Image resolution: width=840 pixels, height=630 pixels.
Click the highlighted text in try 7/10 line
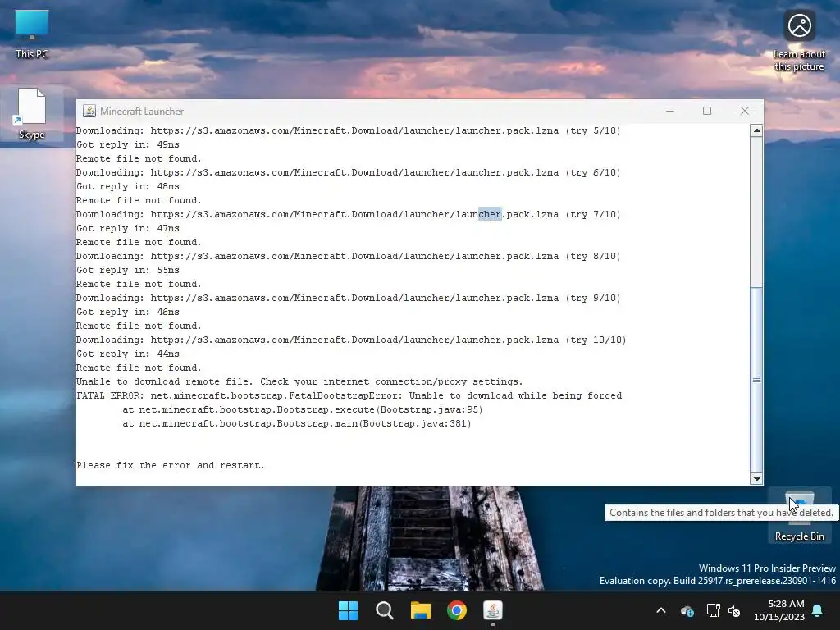[x=490, y=214]
